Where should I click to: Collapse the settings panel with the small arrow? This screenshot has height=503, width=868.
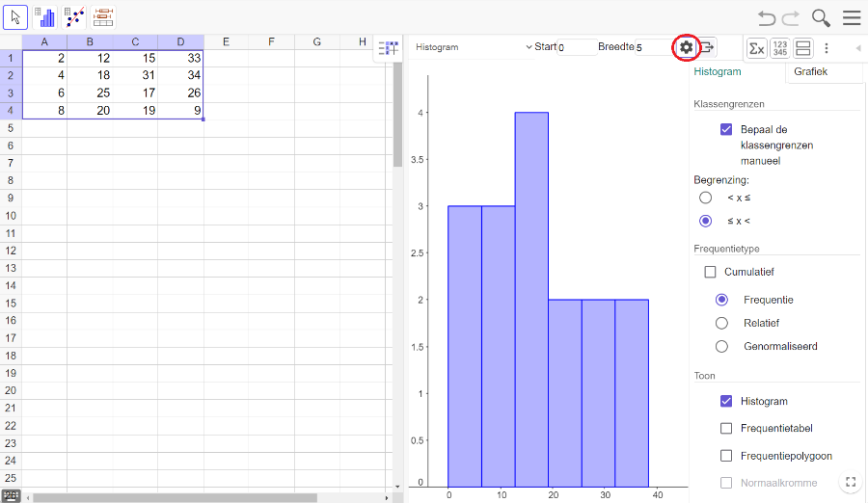point(858,47)
